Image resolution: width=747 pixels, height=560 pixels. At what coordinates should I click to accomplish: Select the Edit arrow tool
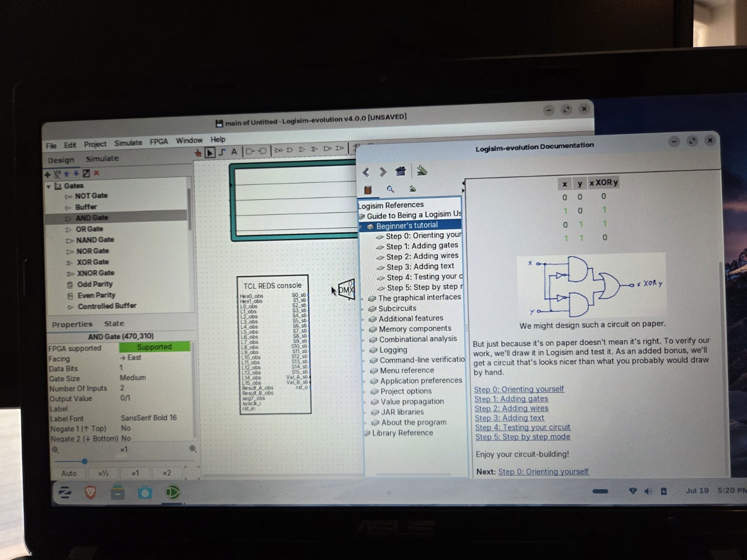tap(210, 153)
